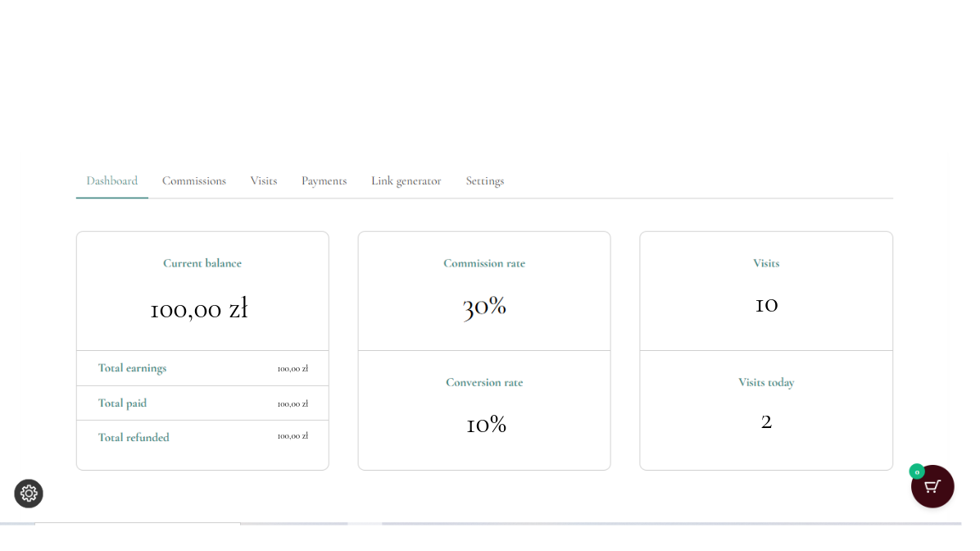Switch to the Commissions tab

coord(193,180)
